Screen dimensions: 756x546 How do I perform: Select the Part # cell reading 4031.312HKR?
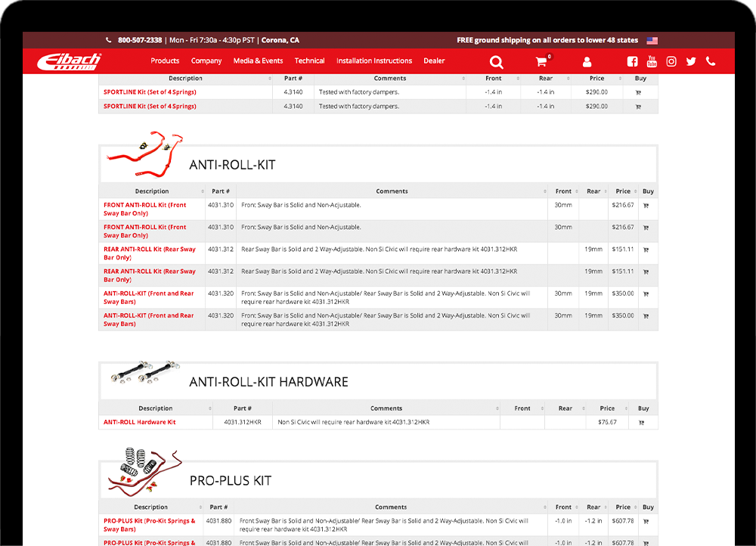(243, 423)
